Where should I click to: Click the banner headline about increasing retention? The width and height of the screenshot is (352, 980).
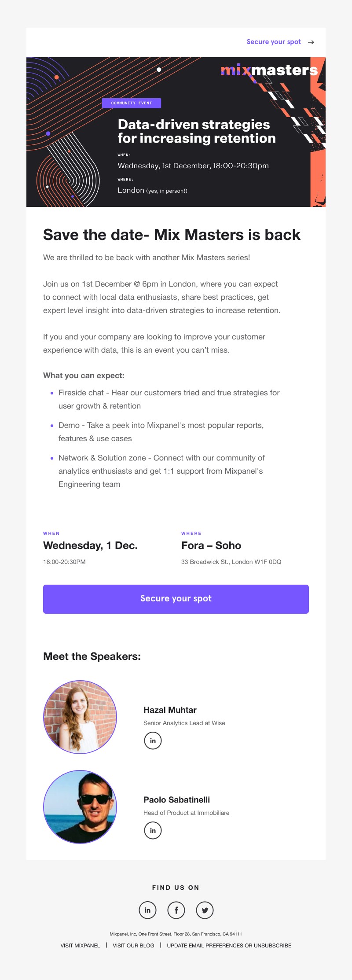click(197, 131)
